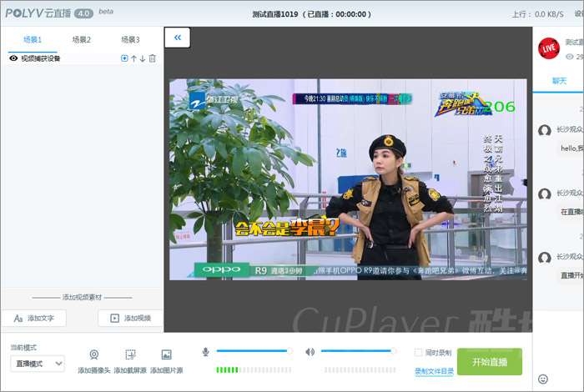Open the 录制文件目录 link
This screenshot has width=584, height=392.
pos(434,371)
